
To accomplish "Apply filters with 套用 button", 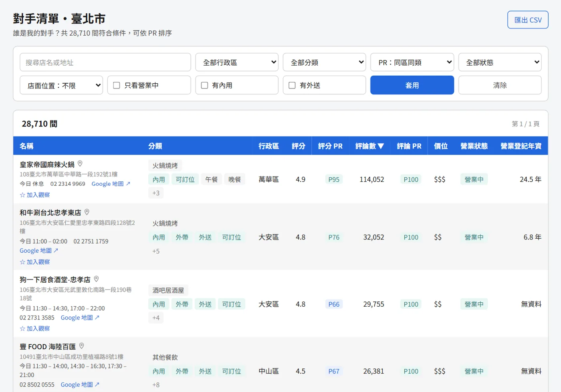I will point(412,85).
